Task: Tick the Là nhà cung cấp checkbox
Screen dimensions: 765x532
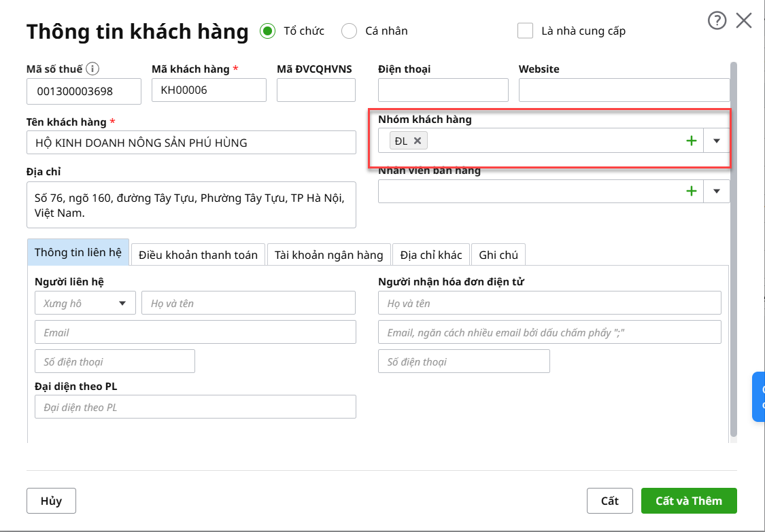Action: (525, 31)
